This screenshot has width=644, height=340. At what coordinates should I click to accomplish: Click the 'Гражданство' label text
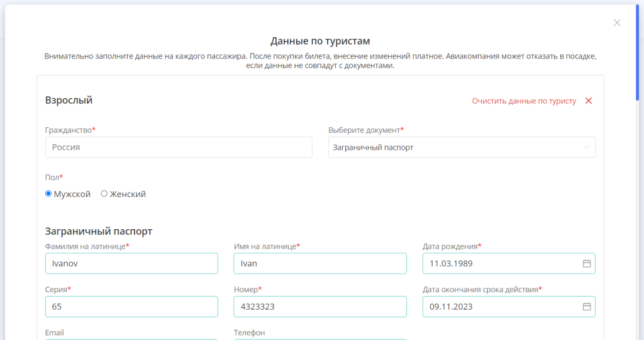point(68,130)
